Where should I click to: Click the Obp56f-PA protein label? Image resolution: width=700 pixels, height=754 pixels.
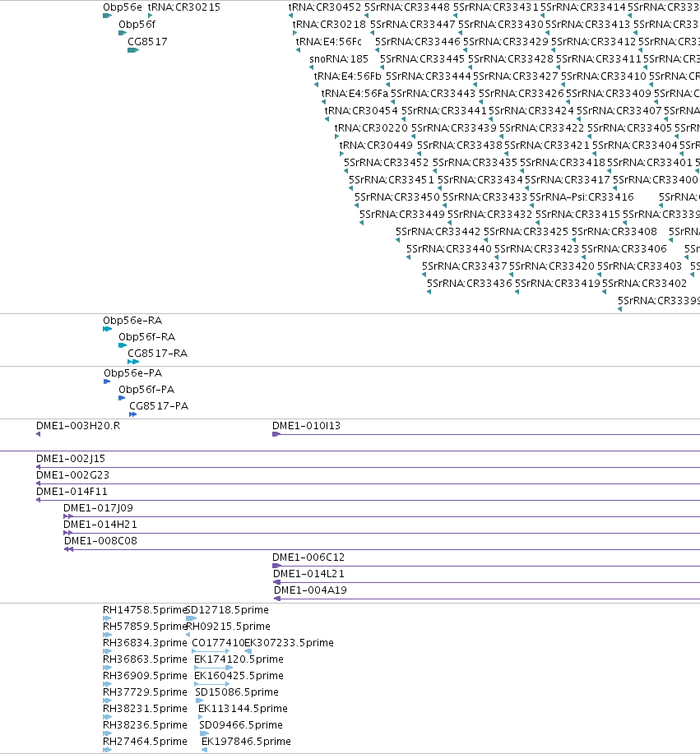tap(146, 390)
